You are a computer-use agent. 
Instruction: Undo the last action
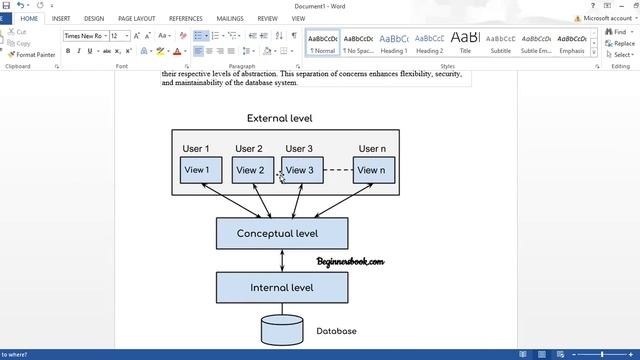pyautogui.click(x=20, y=5)
